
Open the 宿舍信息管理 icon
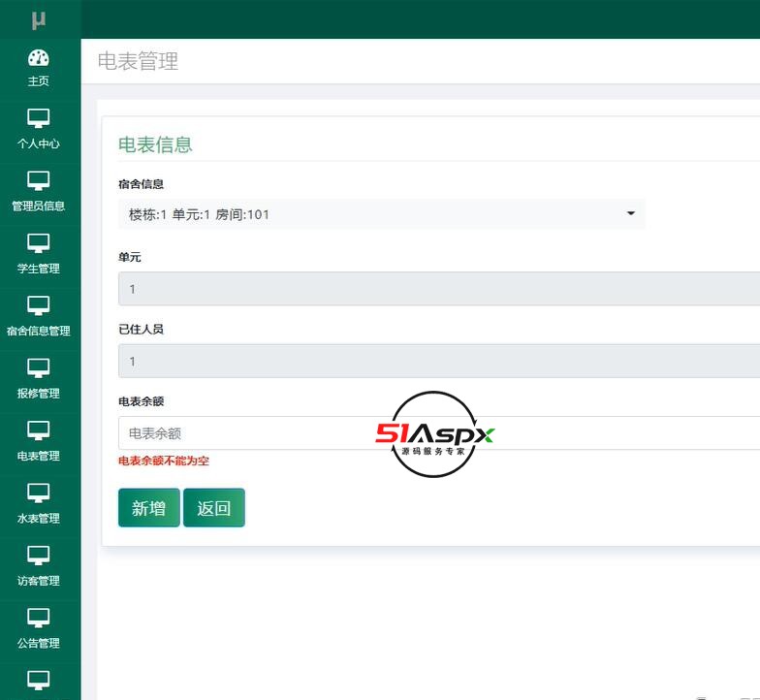[x=39, y=306]
